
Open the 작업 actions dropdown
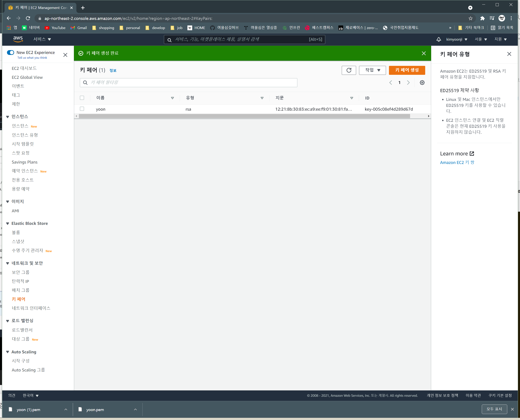pos(372,70)
